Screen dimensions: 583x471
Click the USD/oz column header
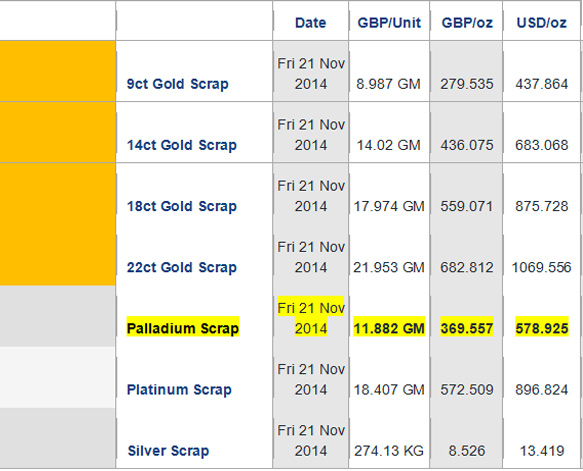tap(542, 23)
